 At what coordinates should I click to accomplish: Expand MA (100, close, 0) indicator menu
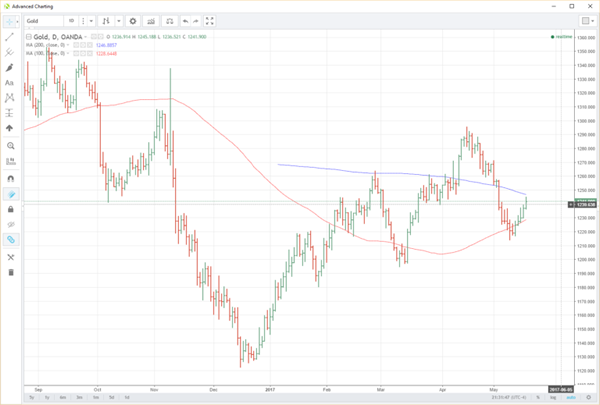(x=68, y=54)
